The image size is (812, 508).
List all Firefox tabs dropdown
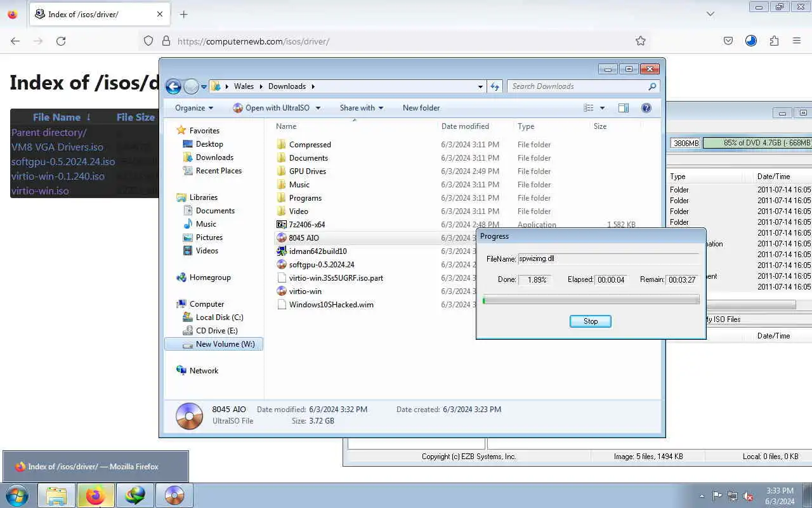click(710, 14)
